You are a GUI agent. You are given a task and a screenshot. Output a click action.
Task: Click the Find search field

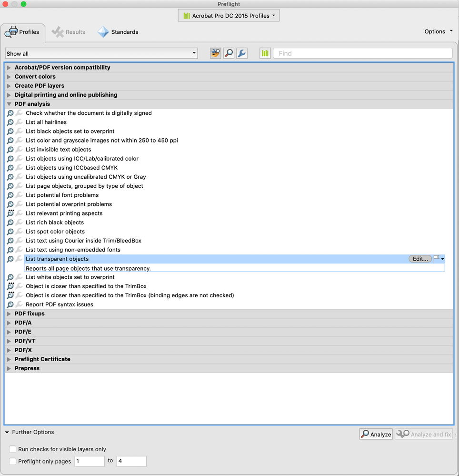pyautogui.click(x=362, y=53)
